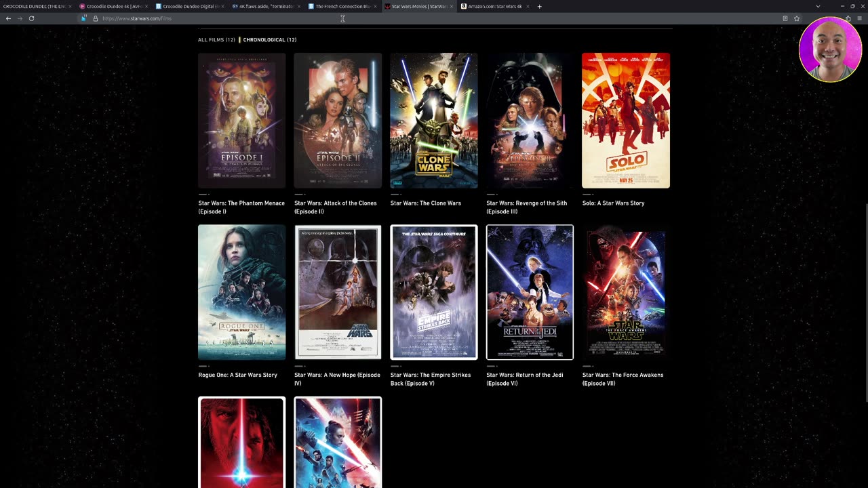This screenshot has height=488, width=868.
Task: Open The Clone Wars movie poster
Action: (434, 120)
